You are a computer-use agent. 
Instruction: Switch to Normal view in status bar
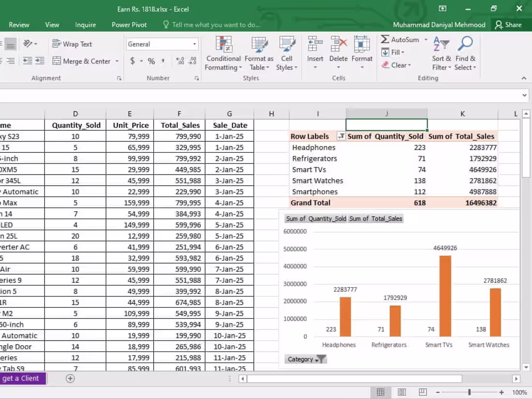coord(381,392)
